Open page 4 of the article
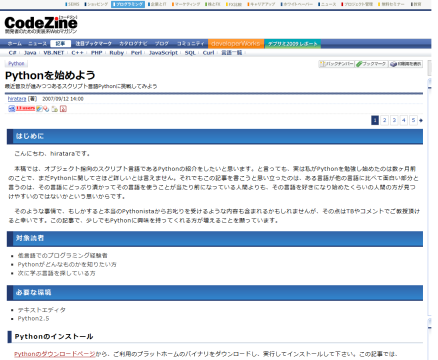This screenshot has width=438, height=360. (x=404, y=120)
